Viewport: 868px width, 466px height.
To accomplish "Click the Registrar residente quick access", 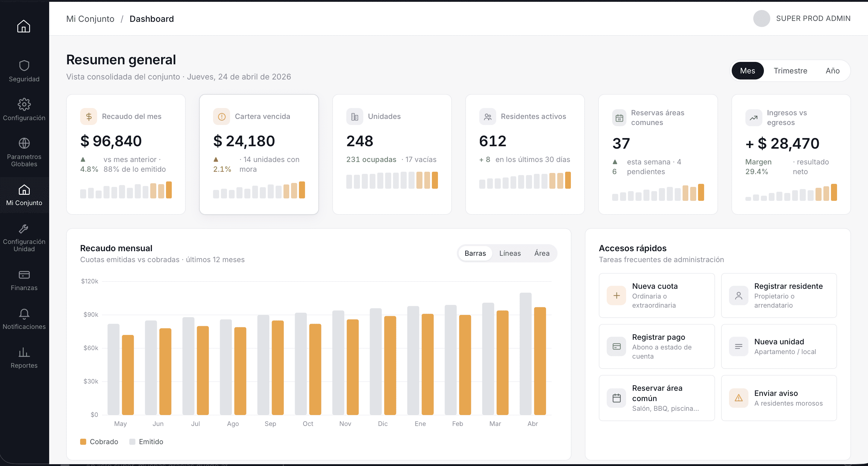I will (x=778, y=295).
